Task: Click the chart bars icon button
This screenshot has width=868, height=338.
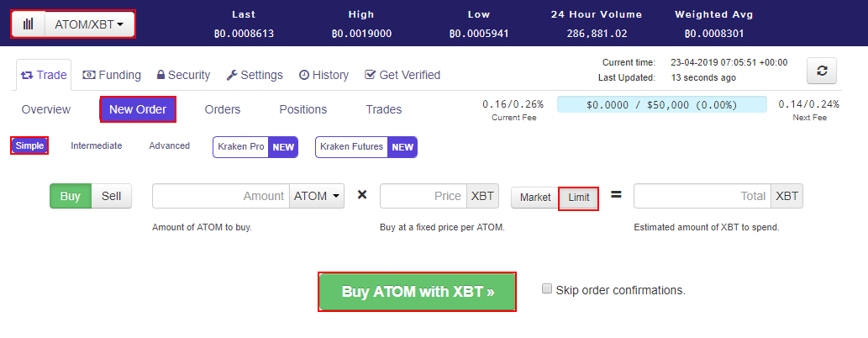Action: [x=28, y=24]
